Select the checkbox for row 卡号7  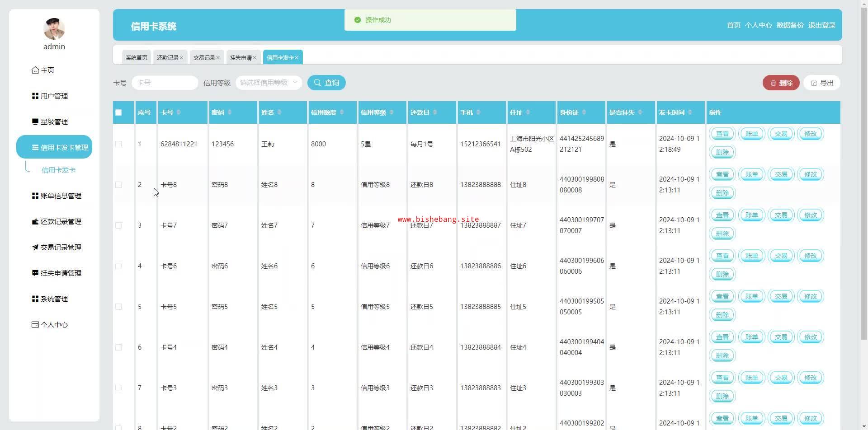[x=118, y=225]
